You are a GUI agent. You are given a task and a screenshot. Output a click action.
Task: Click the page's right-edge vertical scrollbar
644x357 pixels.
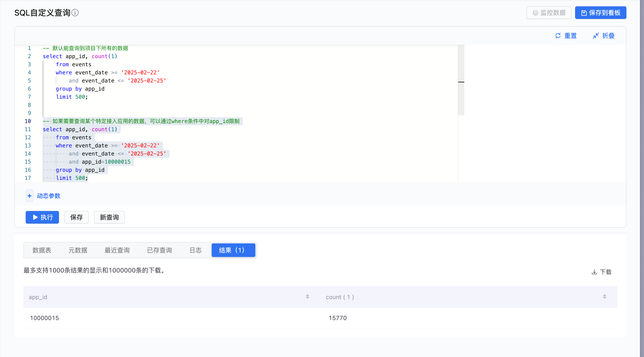click(x=642, y=178)
